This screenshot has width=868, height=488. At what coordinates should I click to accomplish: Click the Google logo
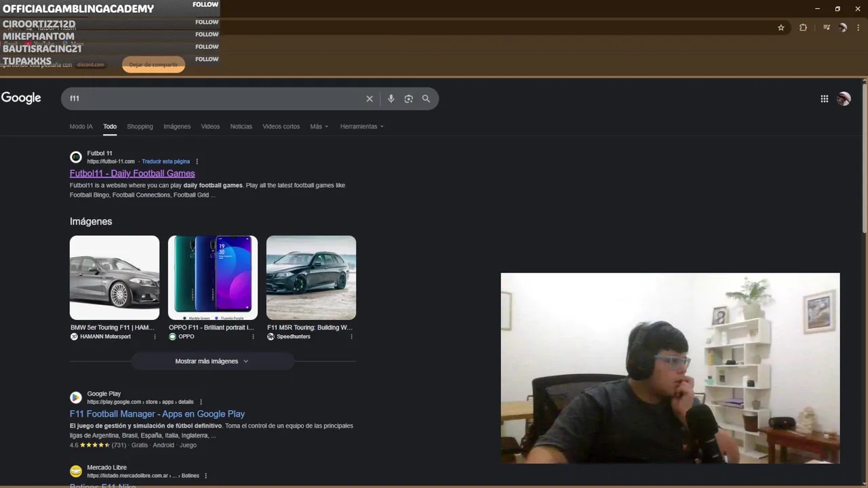pyautogui.click(x=21, y=98)
